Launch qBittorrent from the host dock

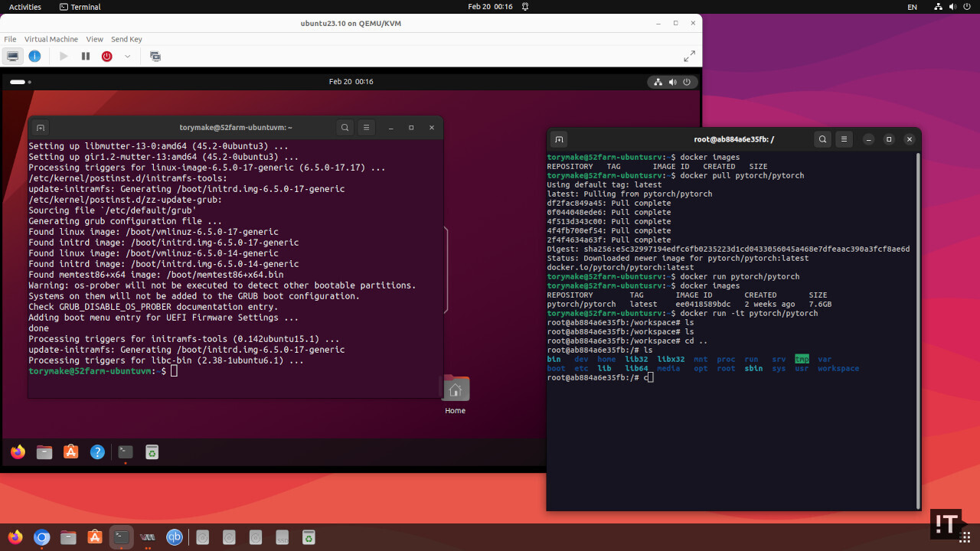pos(175,537)
